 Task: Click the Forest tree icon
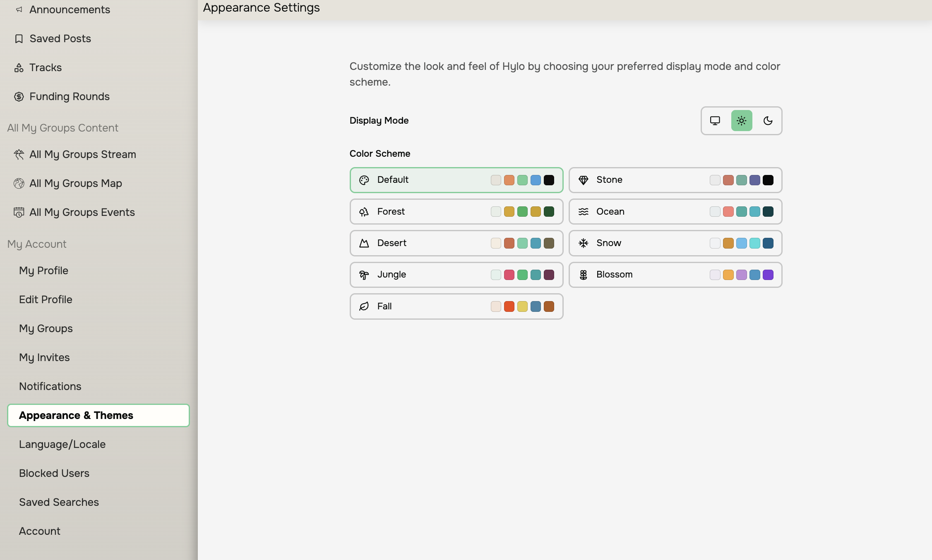click(x=364, y=212)
